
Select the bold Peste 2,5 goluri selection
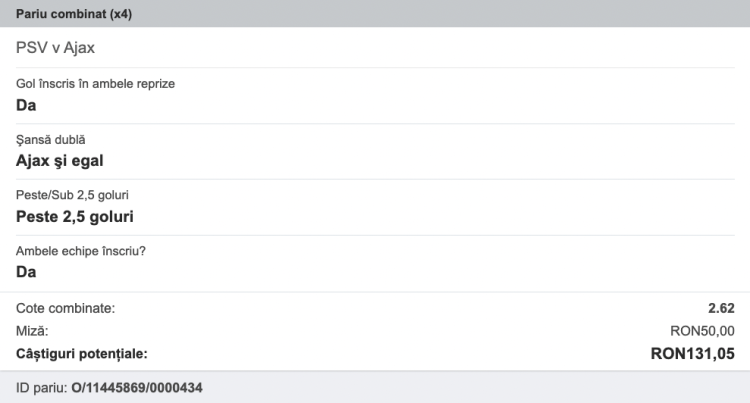[75, 216]
